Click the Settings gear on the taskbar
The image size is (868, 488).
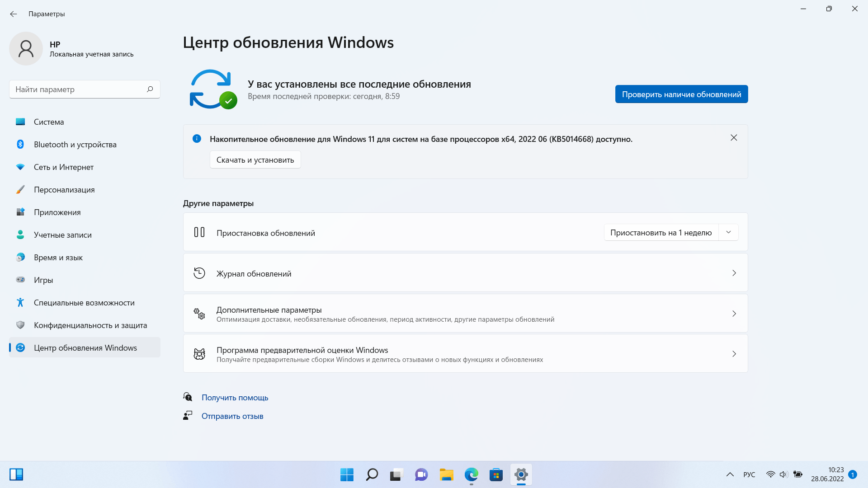pyautogui.click(x=521, y=474)
